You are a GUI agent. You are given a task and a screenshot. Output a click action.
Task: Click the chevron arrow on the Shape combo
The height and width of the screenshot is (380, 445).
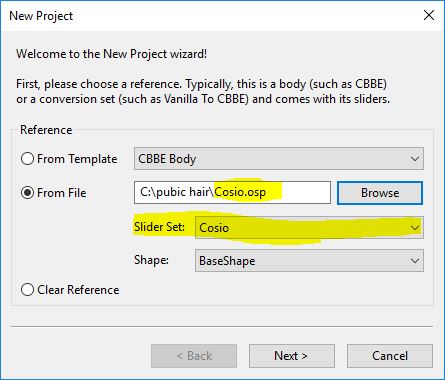[415, 260]
